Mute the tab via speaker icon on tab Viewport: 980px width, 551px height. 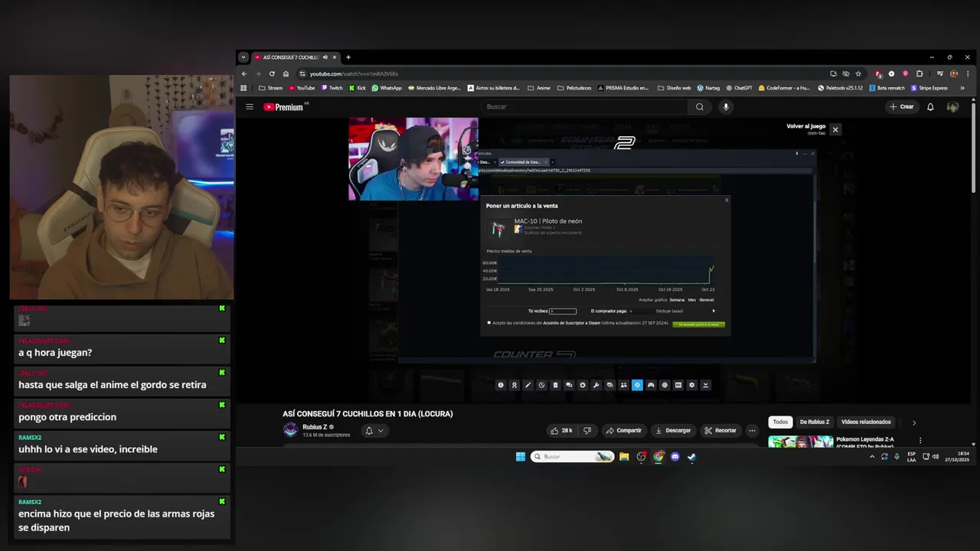pos(325,57)
